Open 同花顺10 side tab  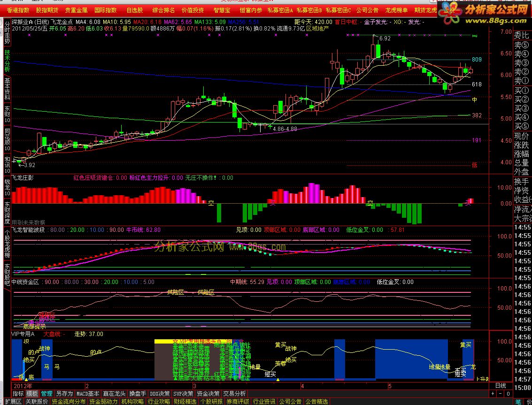[7, 140]
